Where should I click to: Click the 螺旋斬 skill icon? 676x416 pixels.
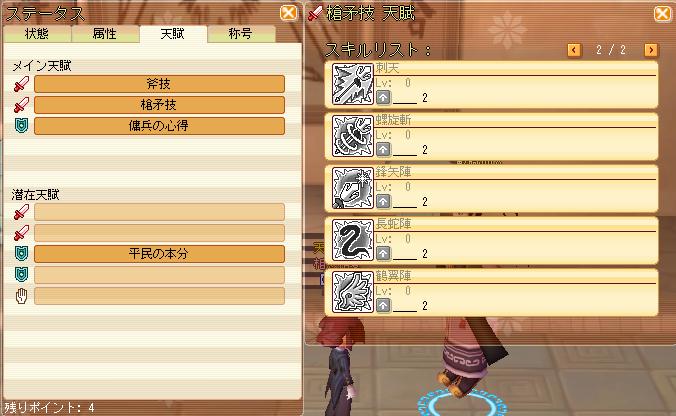point(352,136)
